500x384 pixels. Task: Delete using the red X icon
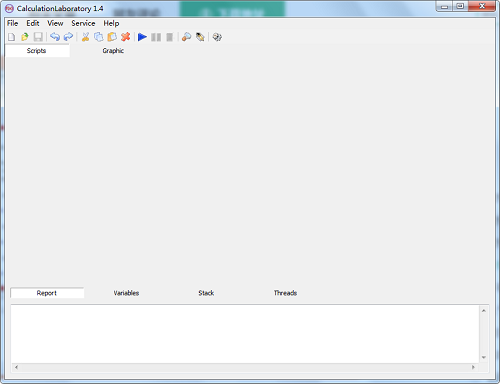[125, 37]
